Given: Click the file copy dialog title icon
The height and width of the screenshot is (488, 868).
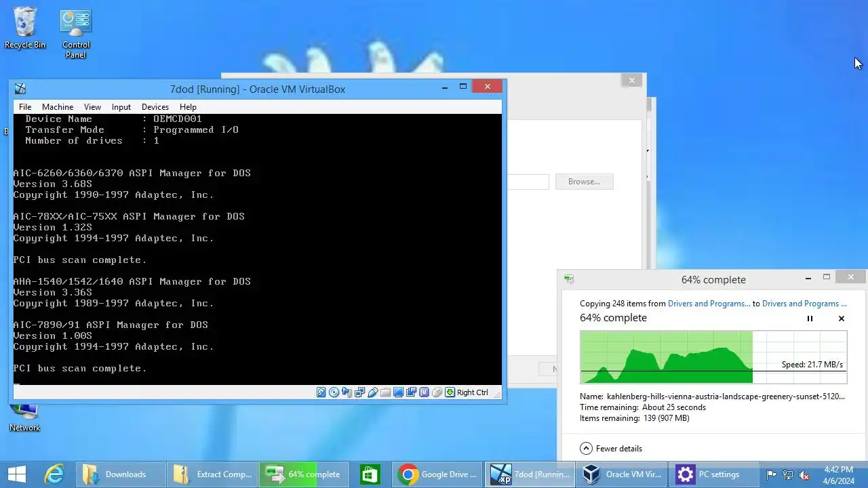Looking at the screenshot, I should (x=569, y=279).
